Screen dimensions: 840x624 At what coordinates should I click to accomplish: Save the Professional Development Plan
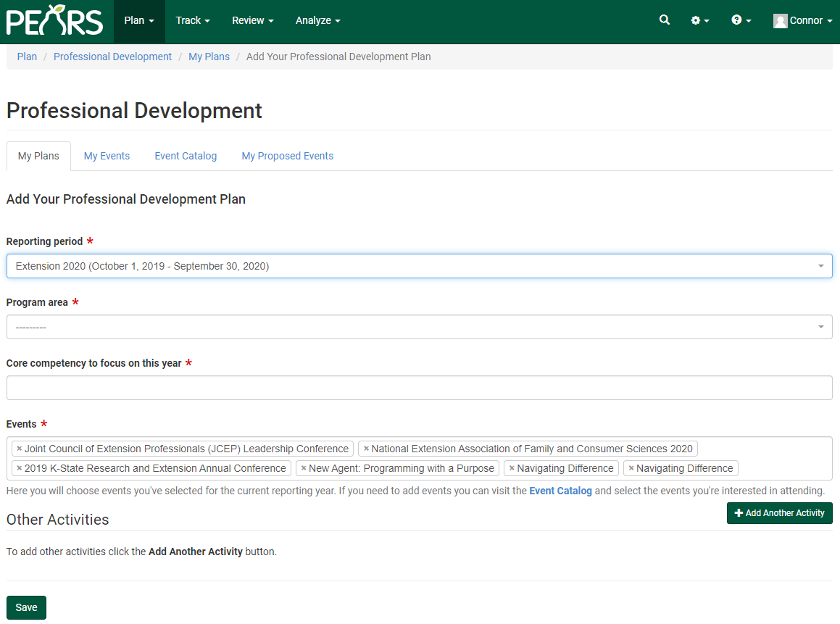coord(25,607)
